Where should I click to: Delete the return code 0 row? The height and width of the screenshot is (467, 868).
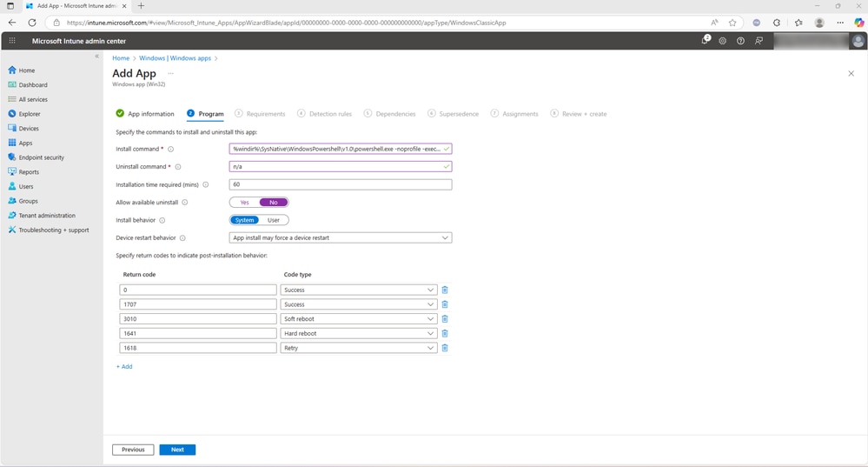pos(445,290)
